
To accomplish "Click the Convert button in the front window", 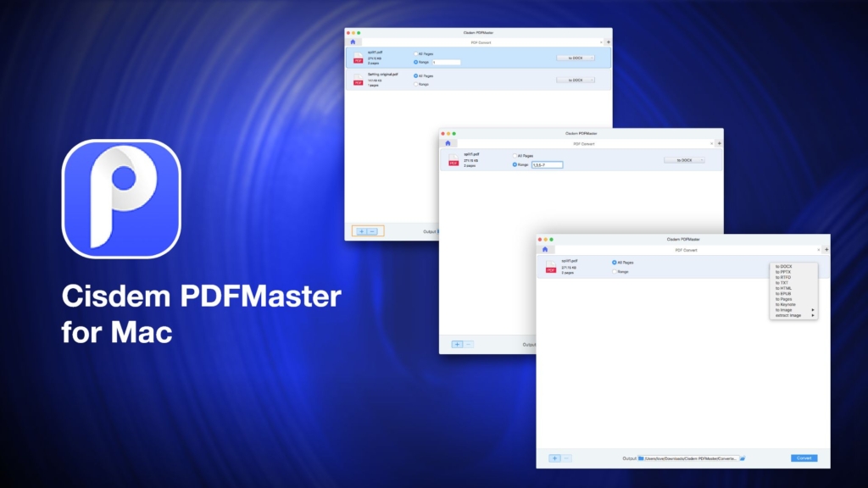I will pyautogui.click(x=804, y=458).
